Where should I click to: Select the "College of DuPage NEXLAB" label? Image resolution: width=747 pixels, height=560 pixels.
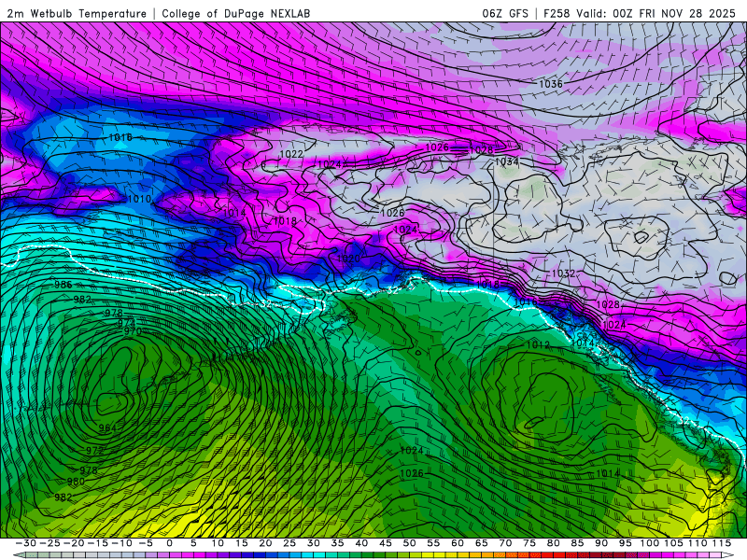[x=236, y=13]
